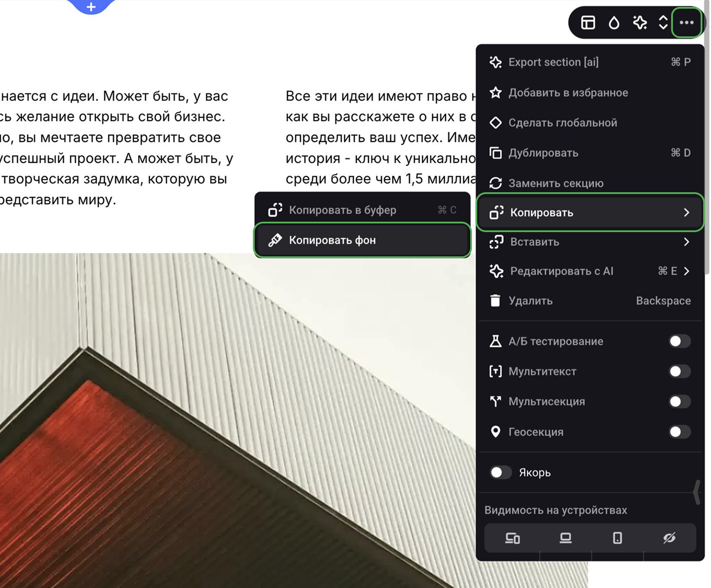Click the brush icon beside Копировать фон
This screenshot has height=588, width=711.
click(275, 240)
